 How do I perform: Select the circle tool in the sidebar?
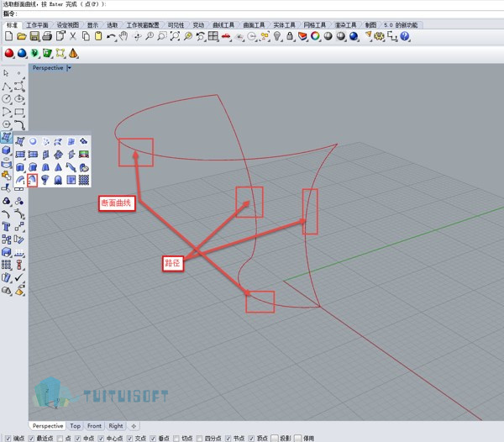tap(6, 98)
